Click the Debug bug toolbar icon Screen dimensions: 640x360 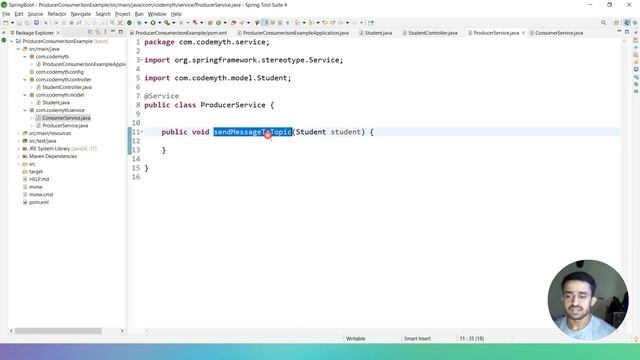pos(140,23)
